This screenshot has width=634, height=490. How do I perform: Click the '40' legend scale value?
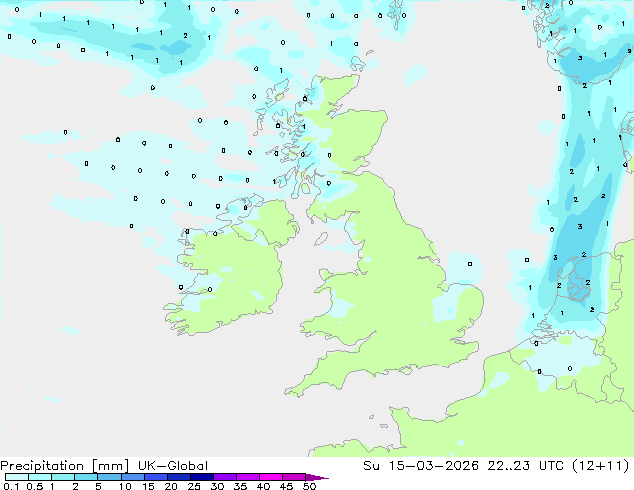click(263, 486)
